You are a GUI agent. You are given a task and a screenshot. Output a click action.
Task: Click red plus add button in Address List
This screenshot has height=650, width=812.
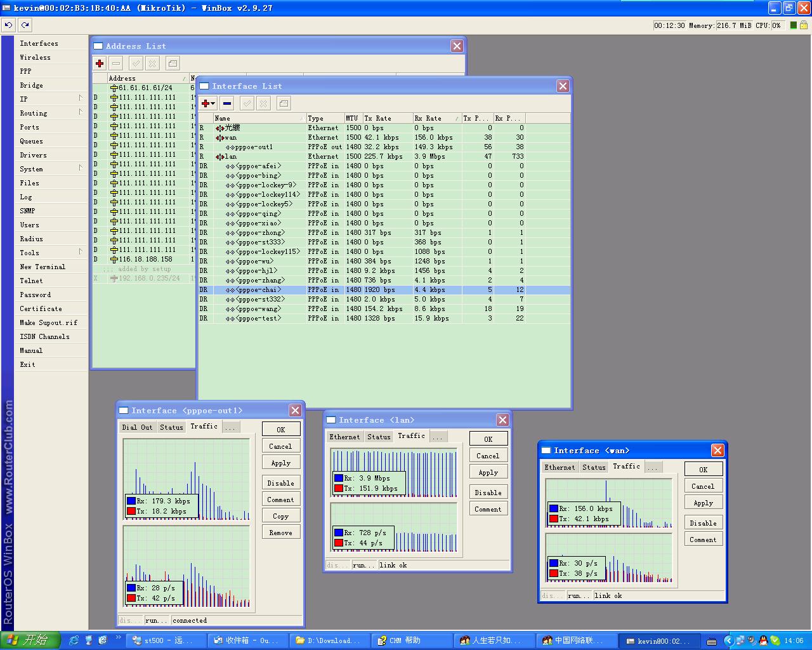(100, 63)
